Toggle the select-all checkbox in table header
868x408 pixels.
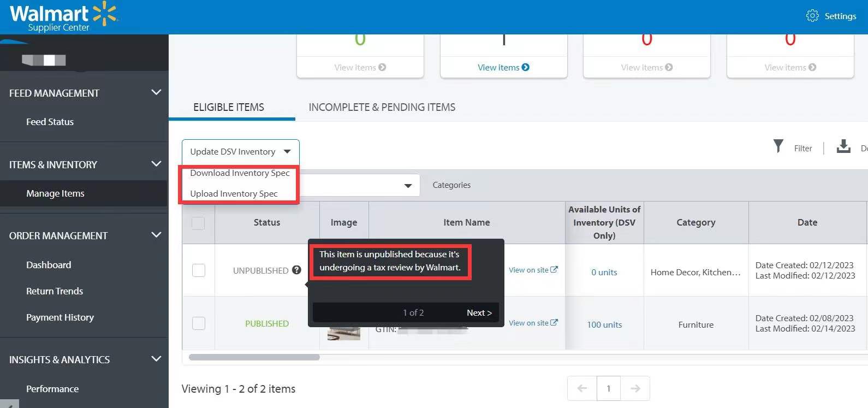click(198, 223)
